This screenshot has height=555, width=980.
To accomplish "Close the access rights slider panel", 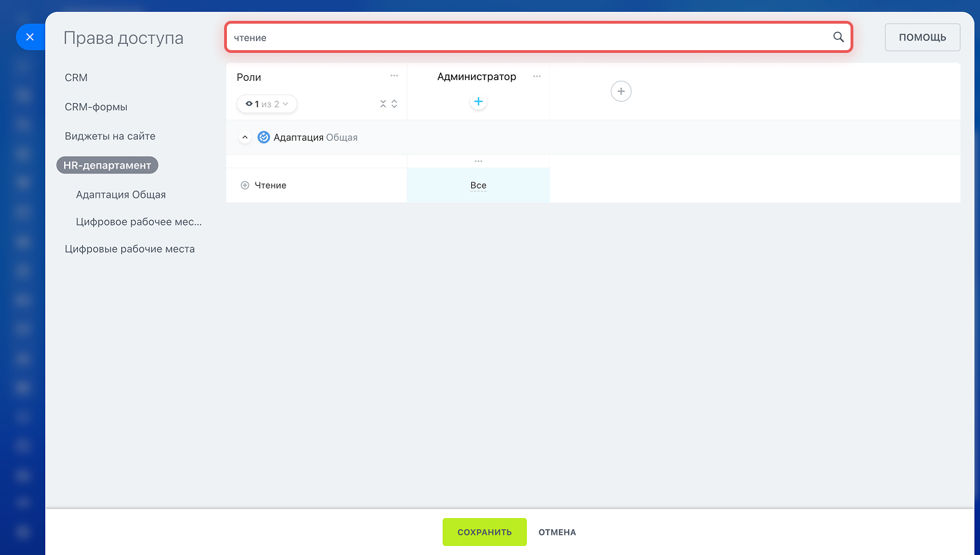I will (29, 38).
